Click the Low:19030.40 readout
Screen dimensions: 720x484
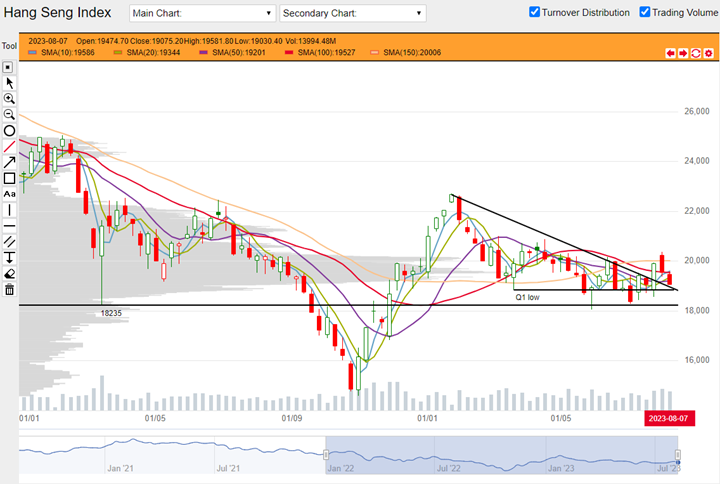[259, 41]
